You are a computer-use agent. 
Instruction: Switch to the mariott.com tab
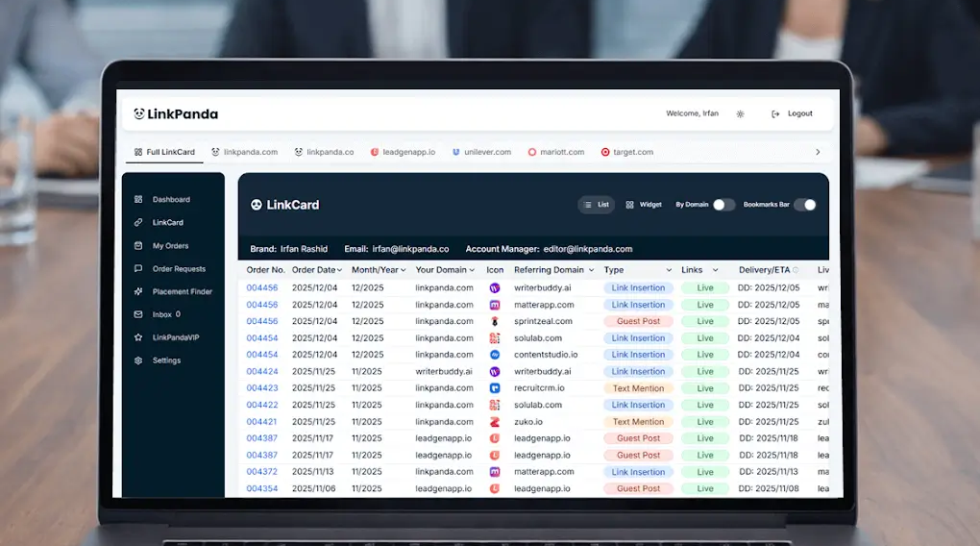tap(556, 152)
